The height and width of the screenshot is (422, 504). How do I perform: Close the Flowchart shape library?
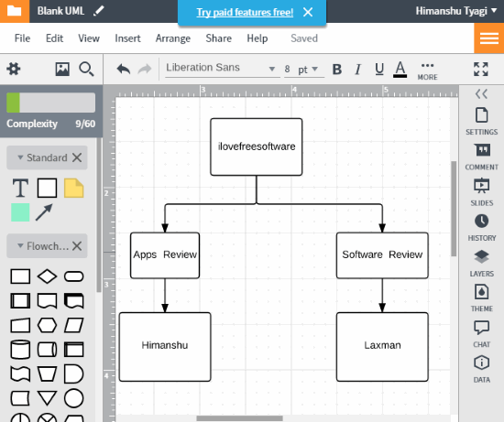point(77,246)
